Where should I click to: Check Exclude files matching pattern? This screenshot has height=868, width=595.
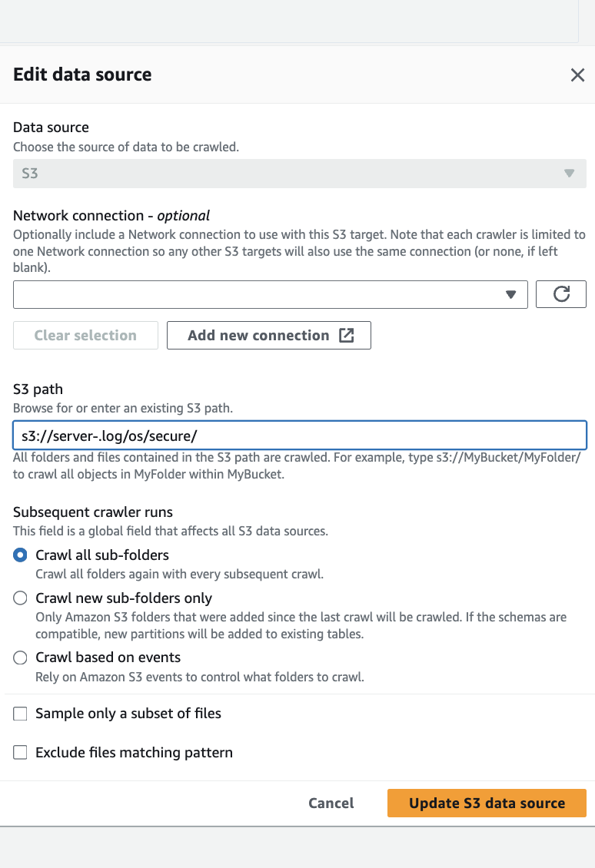(x=21, y=753)
